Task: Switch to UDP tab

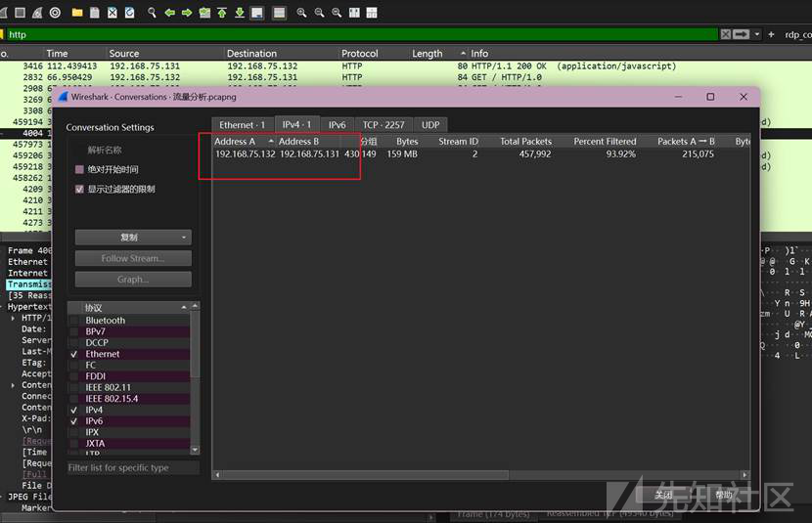Action: [430, 125]
